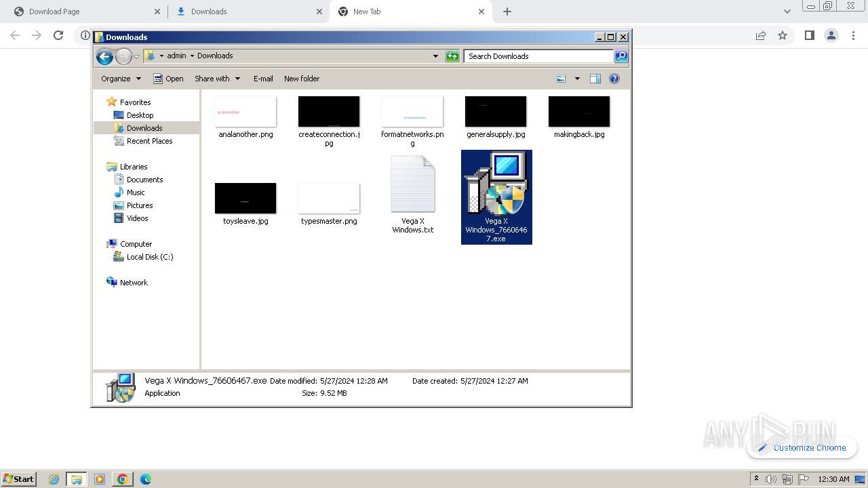
Task: Click the volume speaker tray icon
Action: pos(771,479)
